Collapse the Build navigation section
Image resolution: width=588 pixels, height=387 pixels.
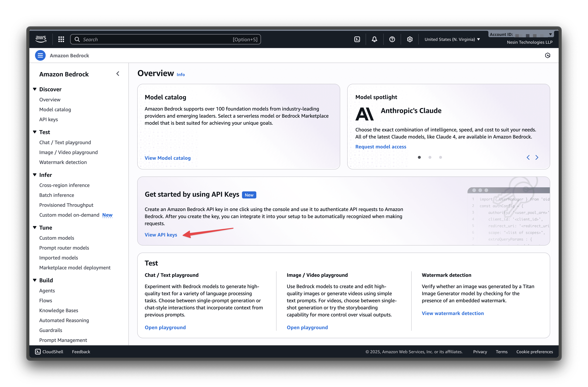point(35,280)
